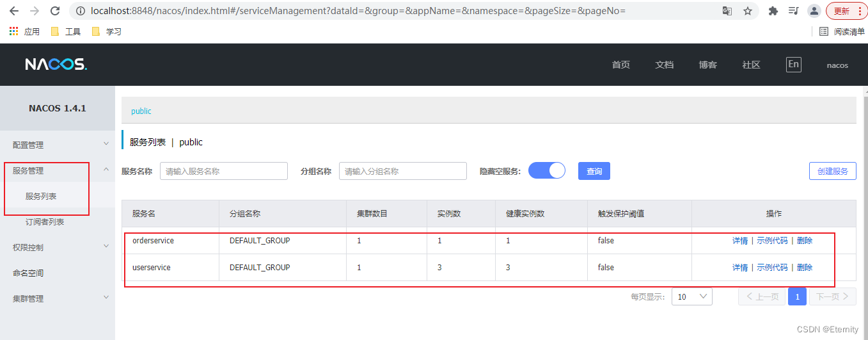868x340 pixels.
Task: Click the 更新 update button
Action: coord(846,11)
